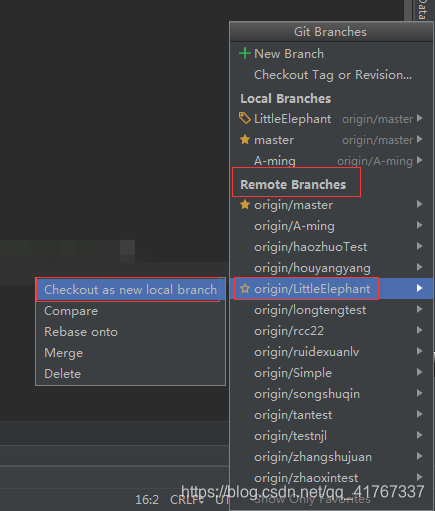
Task: Expand submenu arrow for origin/Simple
Action: point(420,372)
